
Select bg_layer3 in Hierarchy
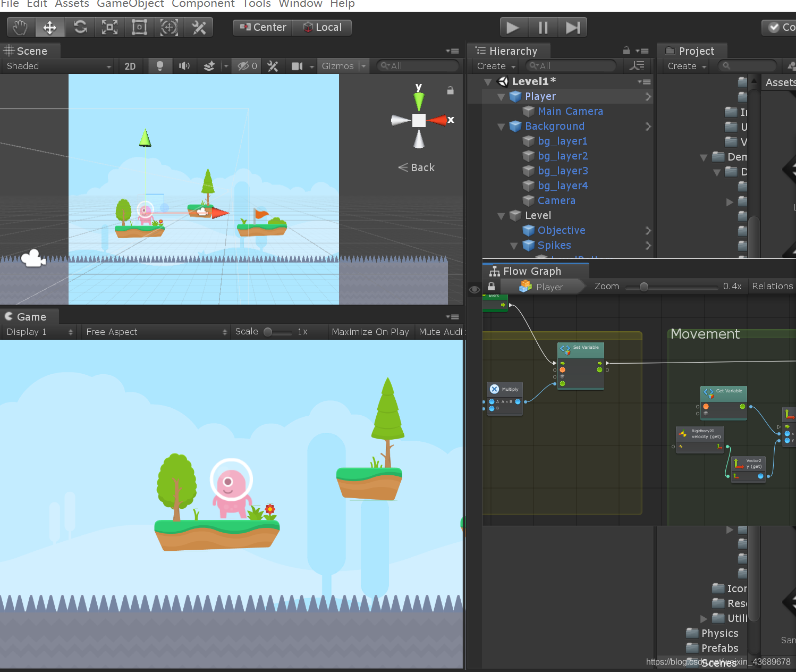(x=563, y=171)
